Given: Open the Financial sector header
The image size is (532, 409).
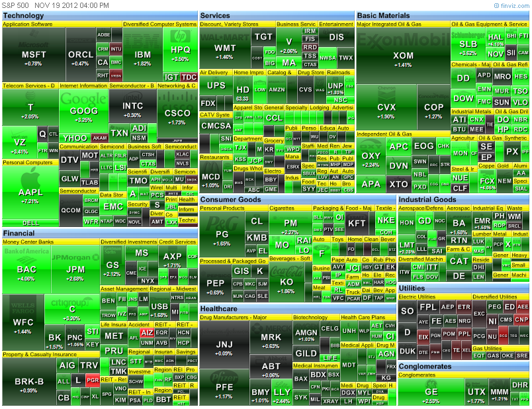Looking at the screenshot, I should [x=19, y=234].
